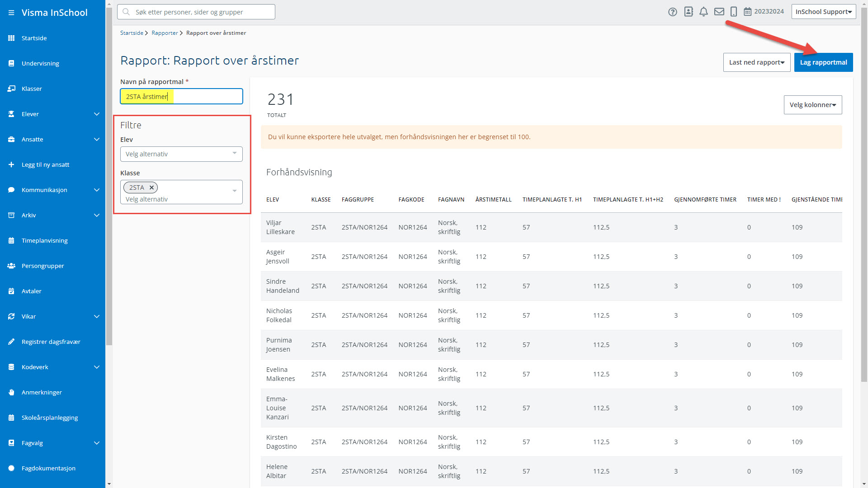This screenshot has width=868, height=488.
Task: Click the Startside grid icon
Action: pyautogui.click(x=11, y=38)
